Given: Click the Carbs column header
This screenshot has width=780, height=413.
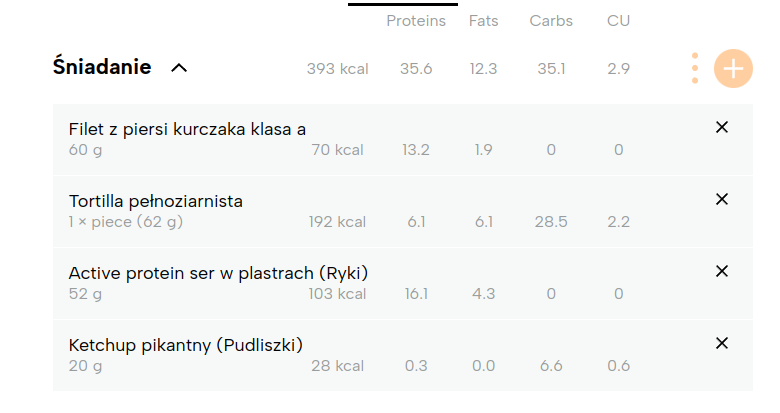Looking at the screenshot, I should pos(551,21).
